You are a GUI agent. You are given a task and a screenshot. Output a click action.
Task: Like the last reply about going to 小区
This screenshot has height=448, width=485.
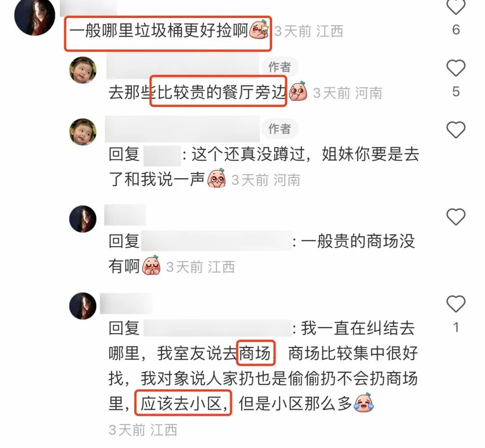click(456, 303)
